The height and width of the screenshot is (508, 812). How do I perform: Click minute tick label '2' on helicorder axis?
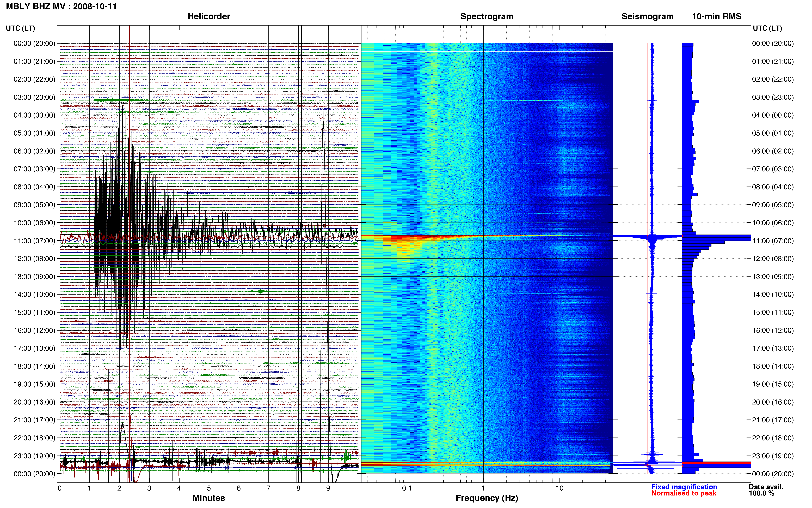click(x=119, y=488)
